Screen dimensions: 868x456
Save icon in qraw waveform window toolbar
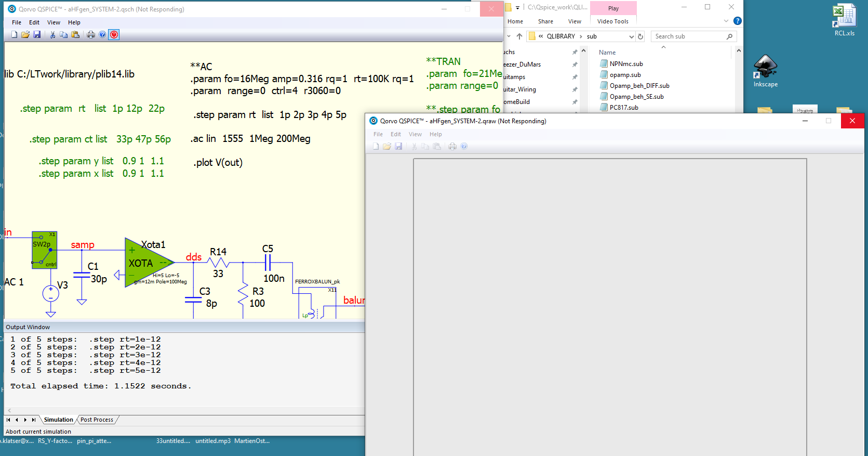point(398,147)
